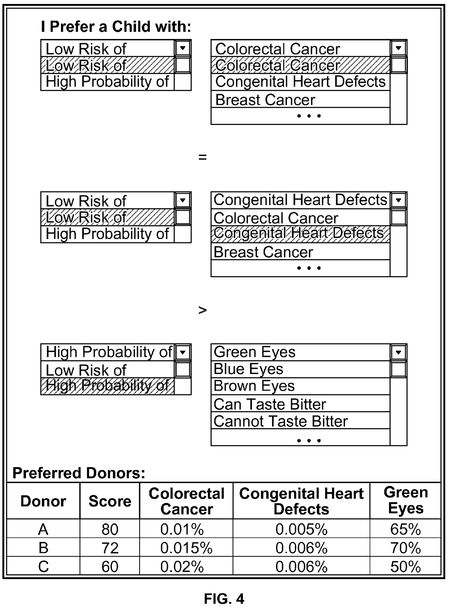Select donor C row in the Preferred Donors table
Screen dimensions: 450x608
click(x=224, y=567)
